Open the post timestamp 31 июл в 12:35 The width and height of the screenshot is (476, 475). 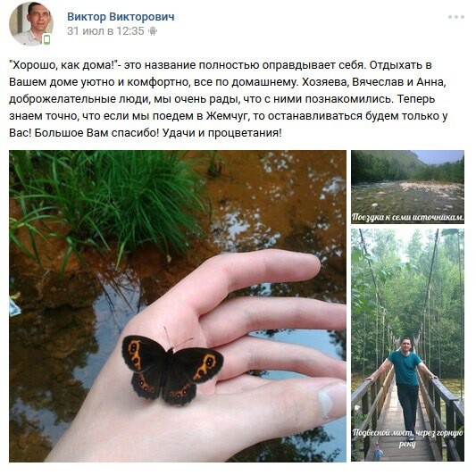105,31
